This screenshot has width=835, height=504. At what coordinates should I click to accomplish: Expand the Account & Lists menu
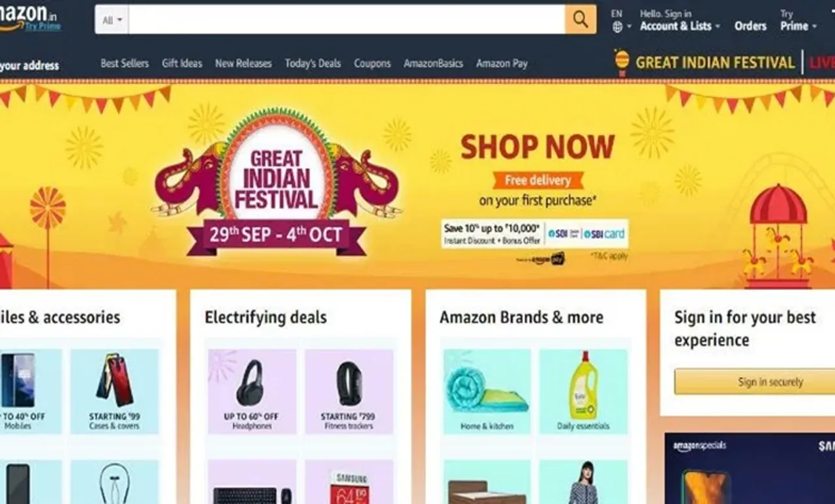click(680, 20)
